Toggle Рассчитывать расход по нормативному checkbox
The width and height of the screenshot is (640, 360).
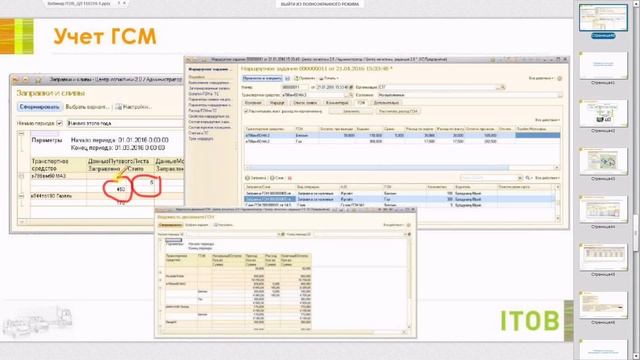point(246,111)
